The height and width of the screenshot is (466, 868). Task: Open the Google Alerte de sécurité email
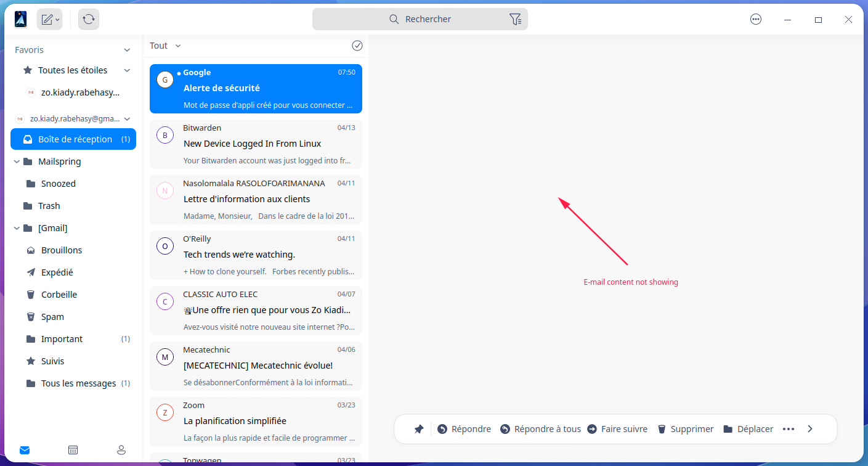(256, 89)
